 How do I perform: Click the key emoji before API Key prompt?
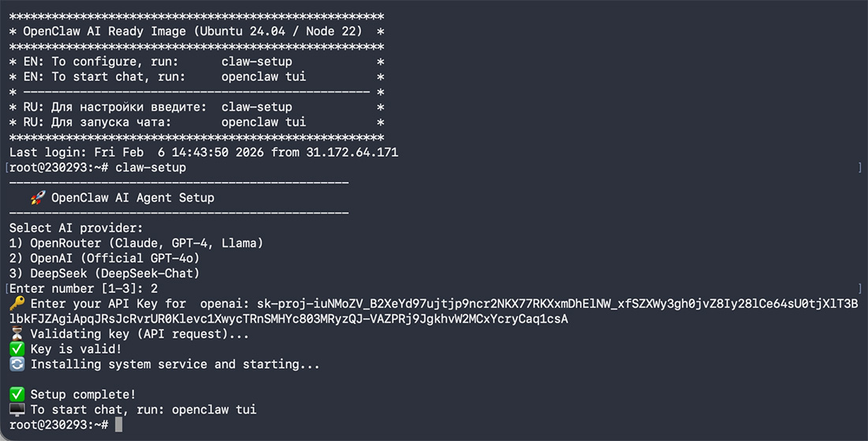(17, 304)
